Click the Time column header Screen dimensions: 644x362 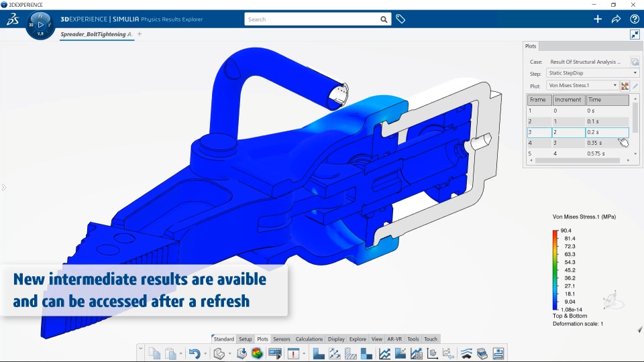(608, 100)
